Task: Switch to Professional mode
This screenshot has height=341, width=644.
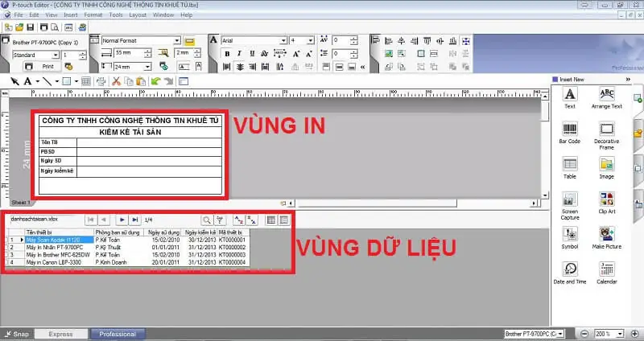Action: coord(118,334)
